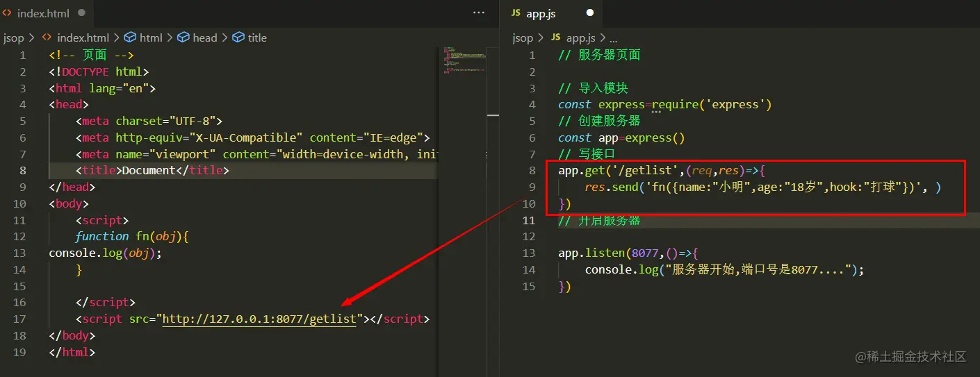Open the head breadcrumb segment
This screenshot has width=980, height=377.
click(205, 37)
